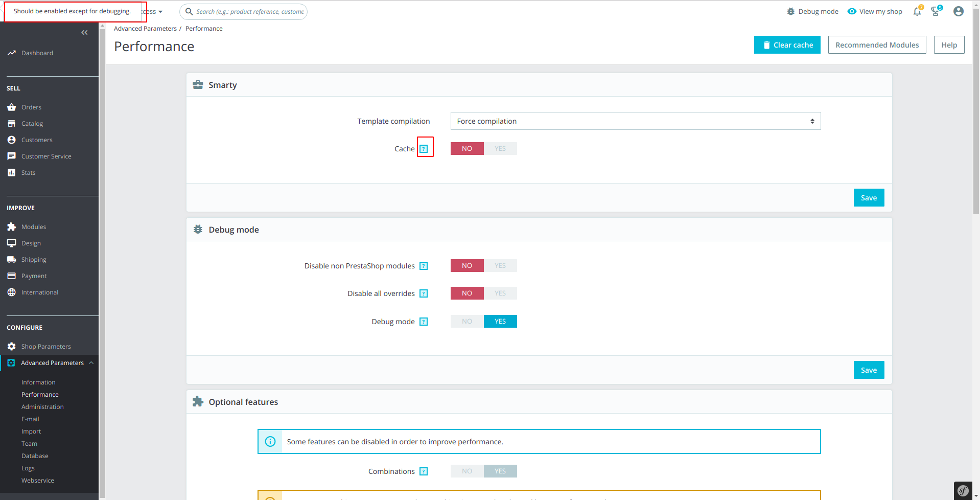This screenshot has height=500, width=980.
Task: Click the Customers person icon
Action: (x=11, y=140)
